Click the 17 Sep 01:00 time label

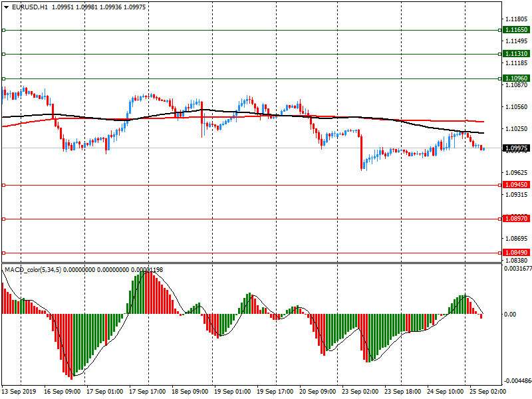[105, 391]
